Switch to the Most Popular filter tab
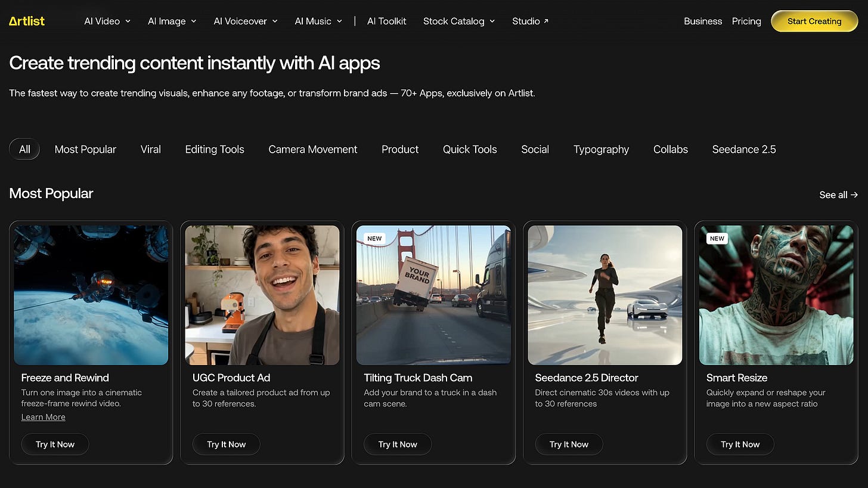Viewport: 868px width, 488px height. tap(85, 149)
